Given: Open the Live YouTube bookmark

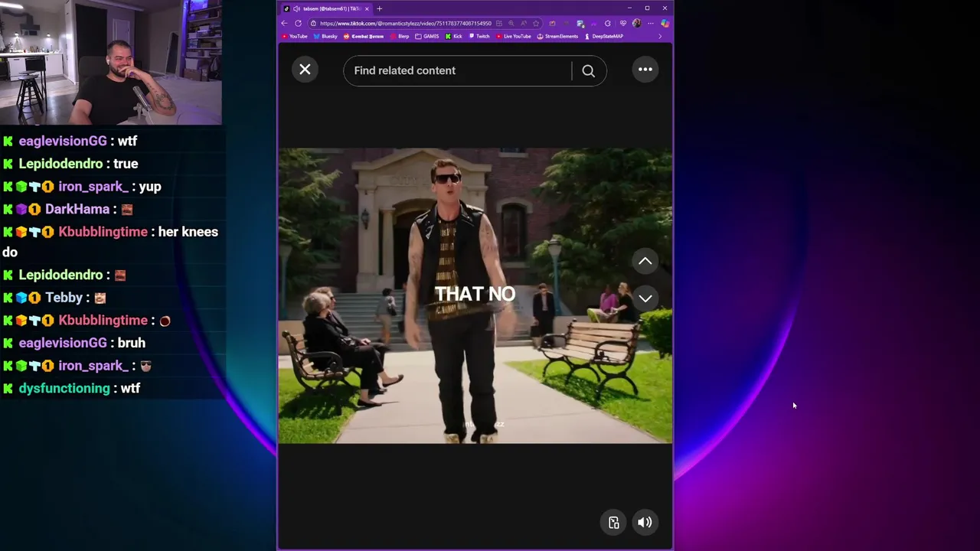Looking at the screenshot, I should point(514,36).
